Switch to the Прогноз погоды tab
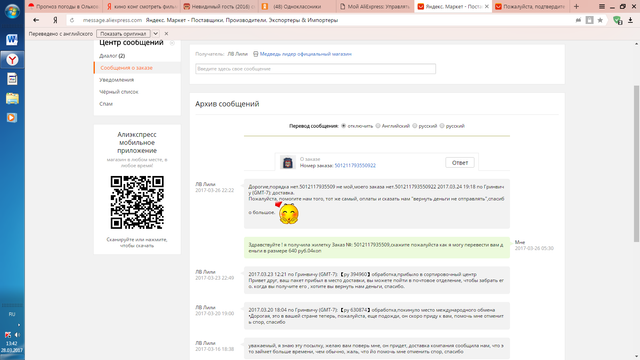 pyautogui.click(x=64, y=7)
